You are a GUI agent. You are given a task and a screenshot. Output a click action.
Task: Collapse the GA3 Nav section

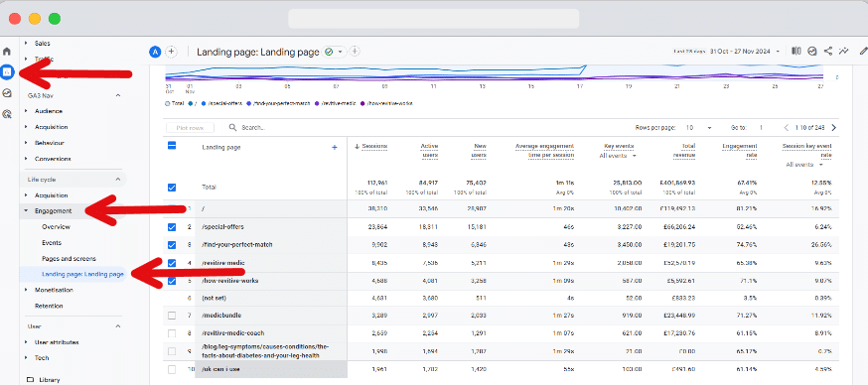(x=117, y=95)
